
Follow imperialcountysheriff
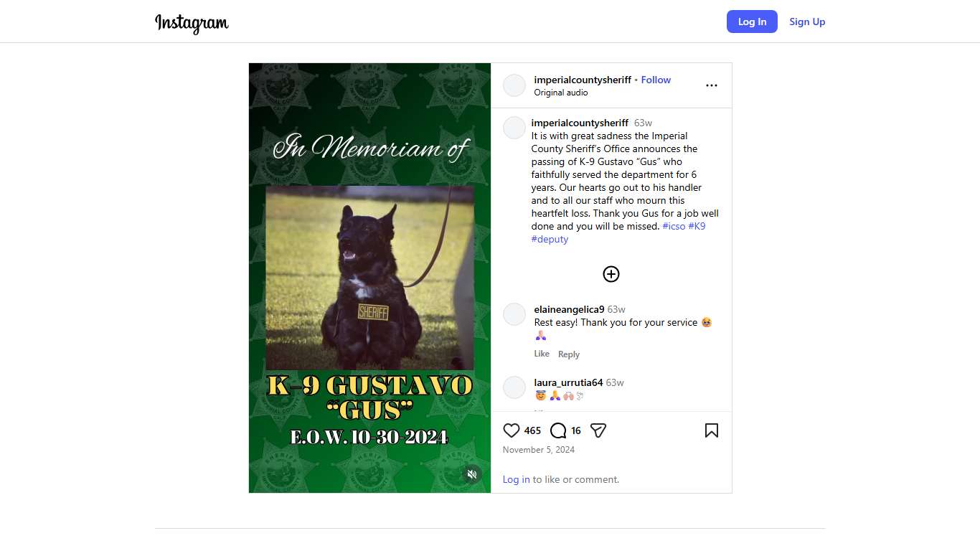pyautogui.click(x=656, y=80)
